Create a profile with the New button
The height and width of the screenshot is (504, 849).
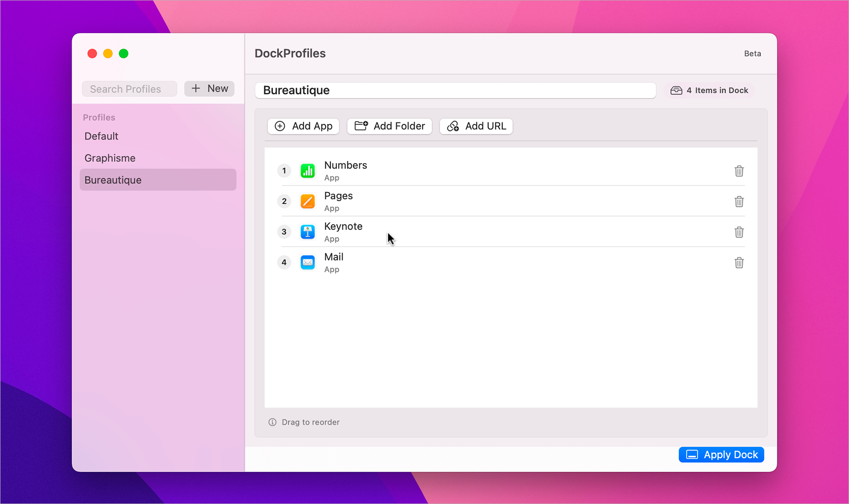tap(209, 88)
